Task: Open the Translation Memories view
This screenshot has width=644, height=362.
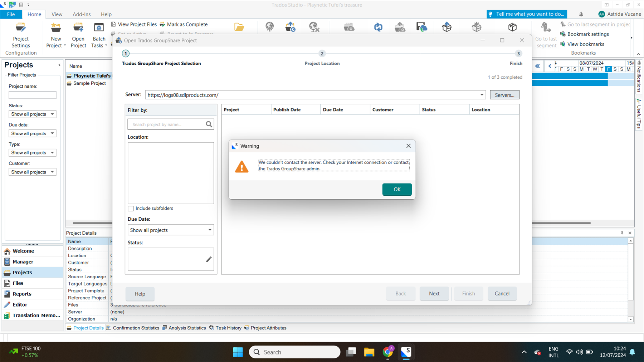Action: click(x=32, y=315)
